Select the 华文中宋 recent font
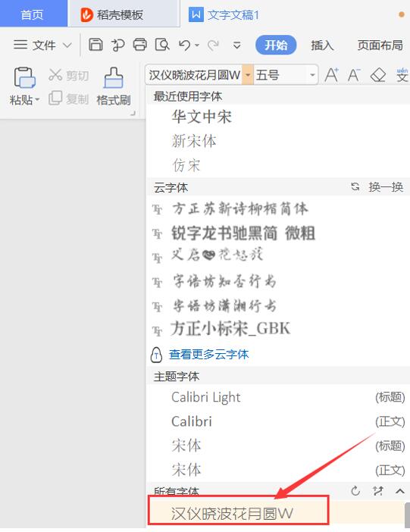Image resolution: width=410 pixels, height=532 pixels. (202, 117)
